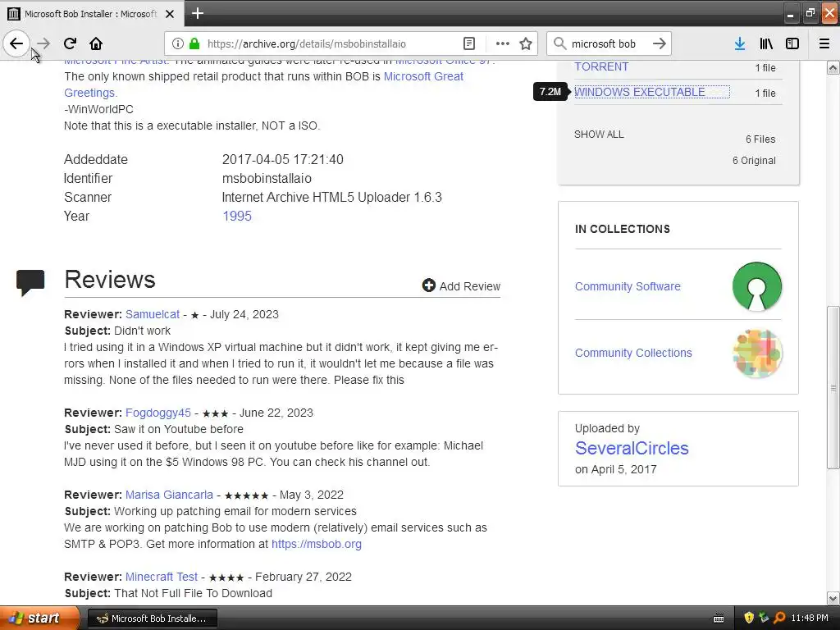Click the vertical scrollbar thumb
The width and height of the screenshot is (840, 630).
(x=833, y=387)
